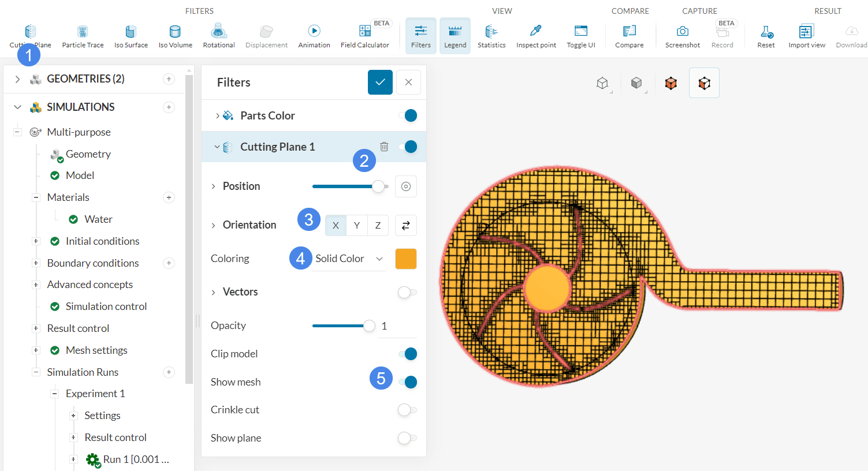This screenshot has height=471, width=868.
Task: Open the Field Calculator tool
Action: tap(364, 36)
